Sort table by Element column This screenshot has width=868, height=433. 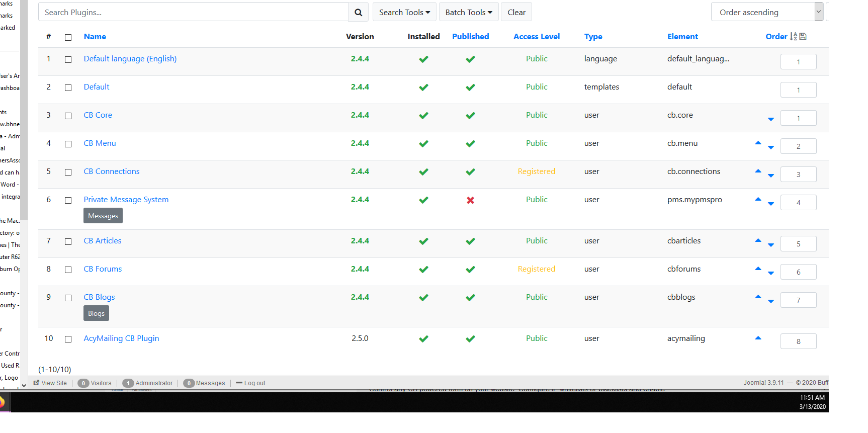tap(682, 36)
